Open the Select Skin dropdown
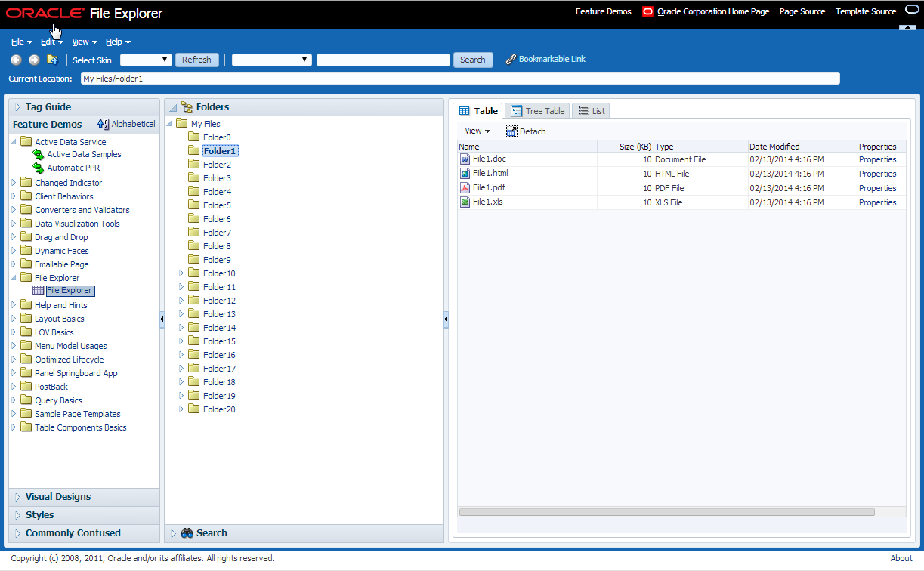This screenshot has width=924, height=571. 146,60
